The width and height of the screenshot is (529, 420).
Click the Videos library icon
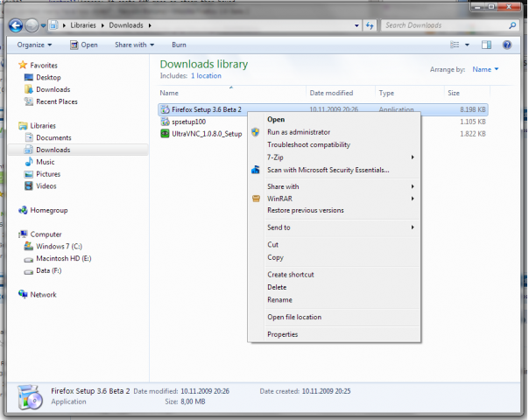[29, 186]
